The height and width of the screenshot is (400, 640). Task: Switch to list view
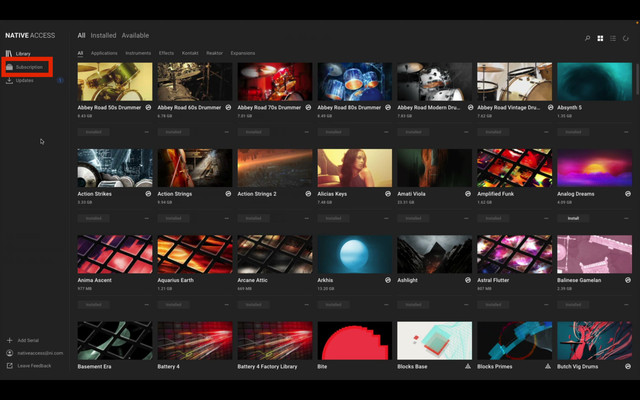[613, 38]
